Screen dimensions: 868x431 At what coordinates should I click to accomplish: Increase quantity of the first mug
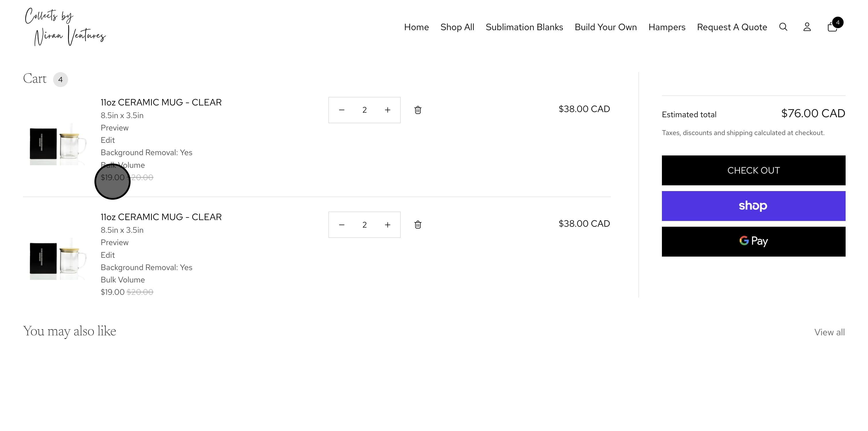pyautogui.click(x=387, y=110)
